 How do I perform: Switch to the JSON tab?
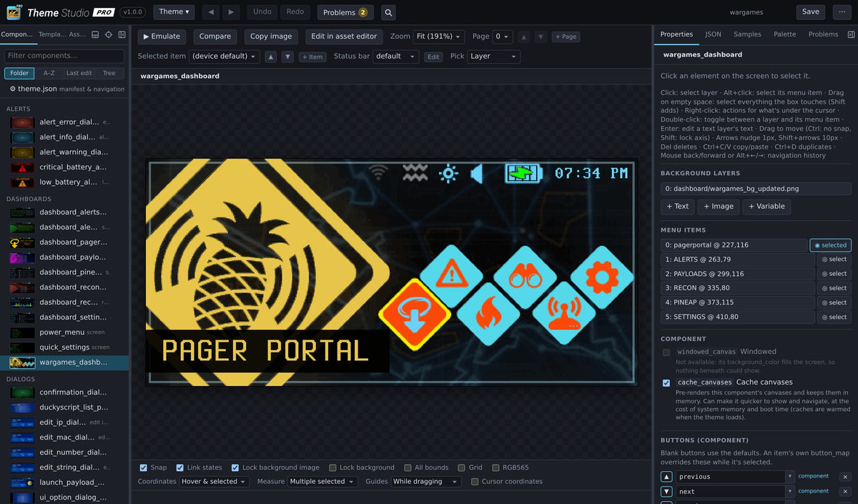713,34
